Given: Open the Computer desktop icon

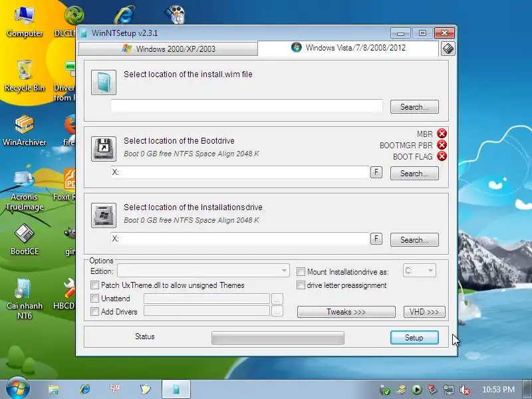Looking at the screenshot, I should (x=25, y=21).
